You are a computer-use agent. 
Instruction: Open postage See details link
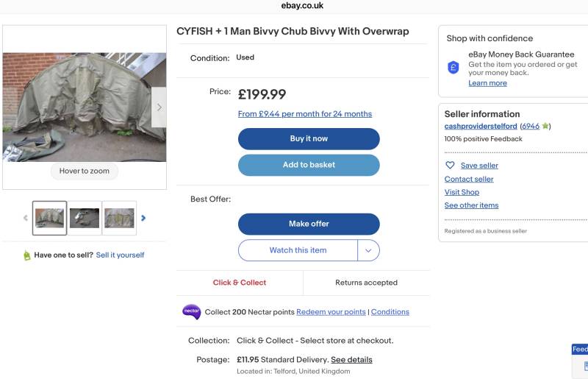point(351,360)
